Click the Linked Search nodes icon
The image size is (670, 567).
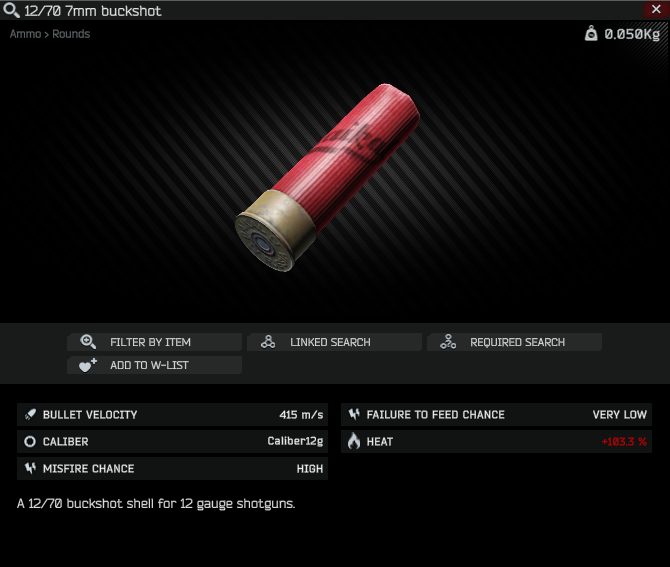pyautogui.click(x=268, y=342)
